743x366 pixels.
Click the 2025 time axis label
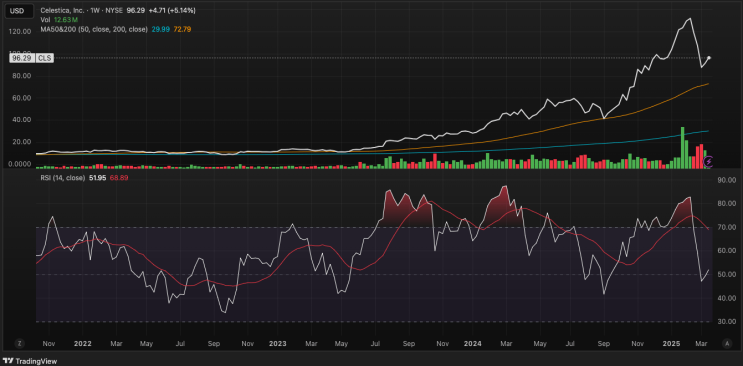point(671,343)
